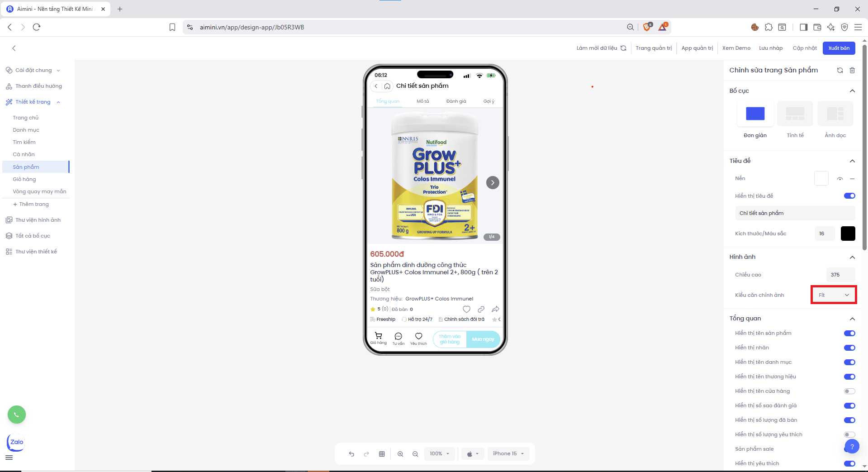Click the Xem Demo link
The height and width of the screenshot is (472, 868).
point(736,48)
